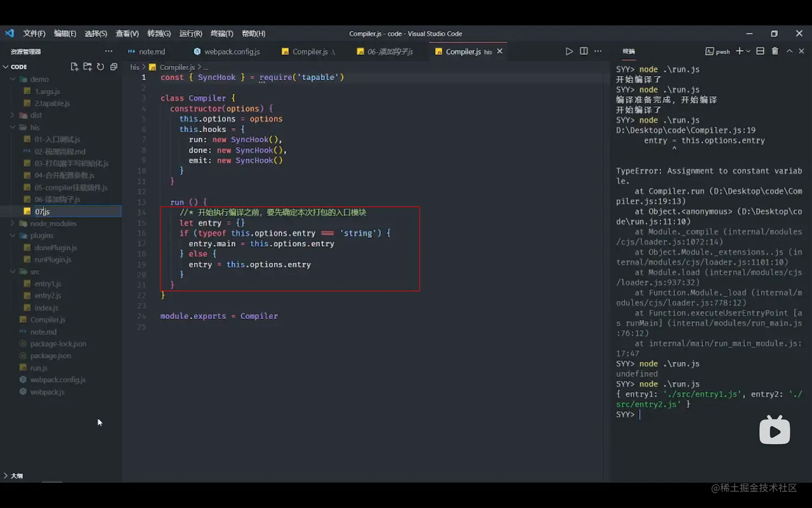
Task: Kill terminal using trash icon
Action: (x=775, y=51)
